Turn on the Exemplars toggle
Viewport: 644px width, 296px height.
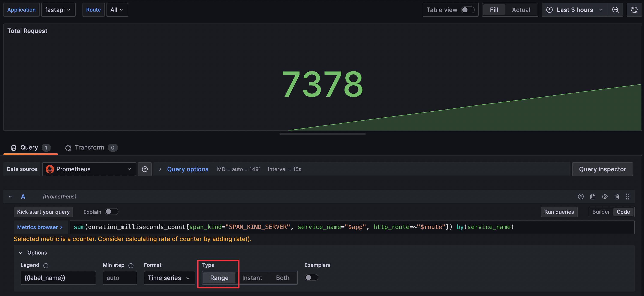click(311, 277)
